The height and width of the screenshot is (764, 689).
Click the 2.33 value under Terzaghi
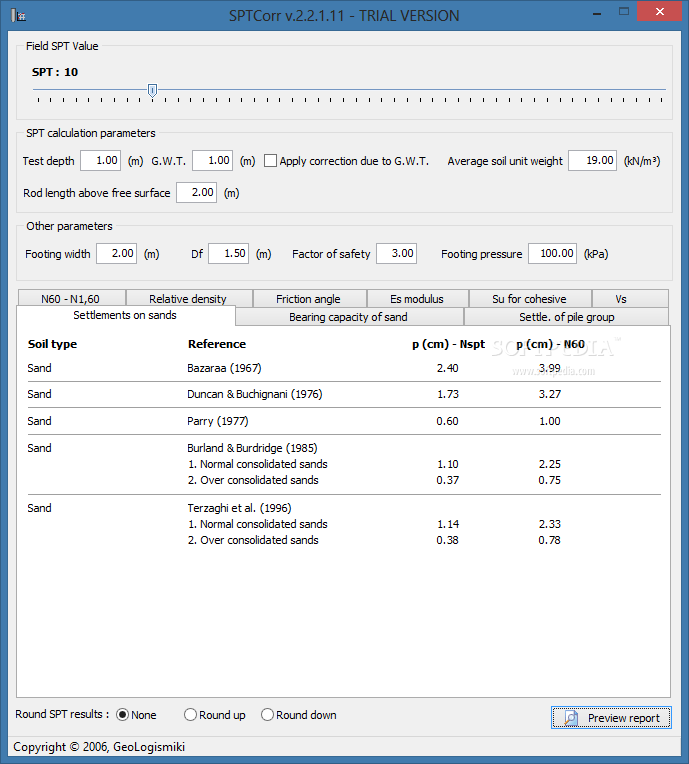click(x=550, y=524)
